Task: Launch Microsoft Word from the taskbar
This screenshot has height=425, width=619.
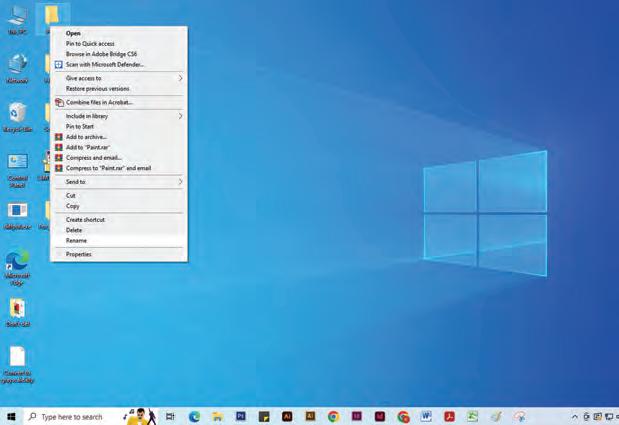Action: (426, 416)
